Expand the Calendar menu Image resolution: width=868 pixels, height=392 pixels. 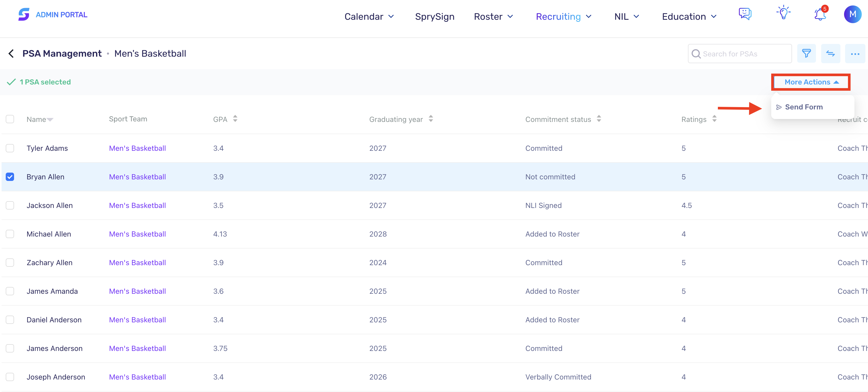coord(369,16)
